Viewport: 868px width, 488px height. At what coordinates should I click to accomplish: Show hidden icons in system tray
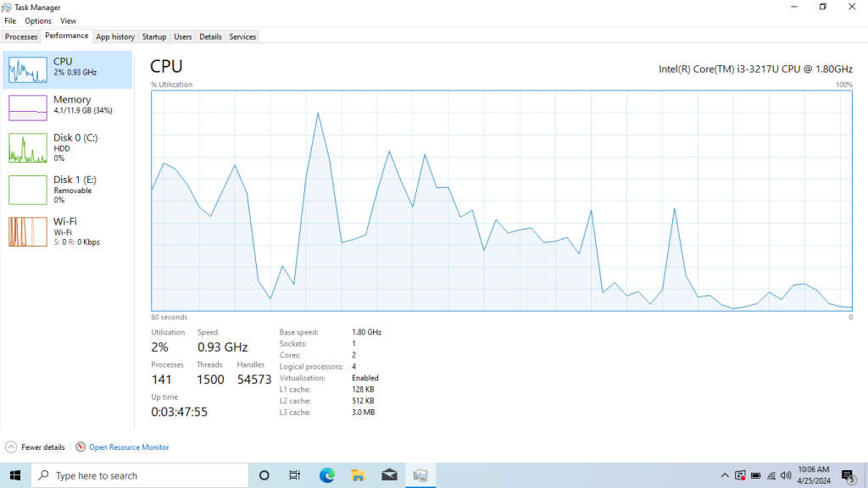pyautogui.click(x=725, y=475)
